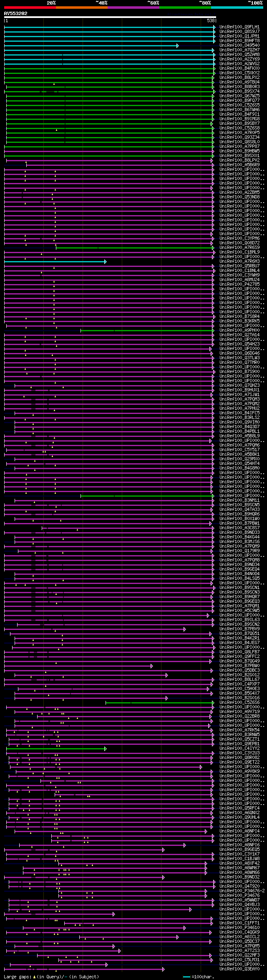Select UniRef100_Q93Z34
This screenshot has width=267, height=980.
pos(239,137)
